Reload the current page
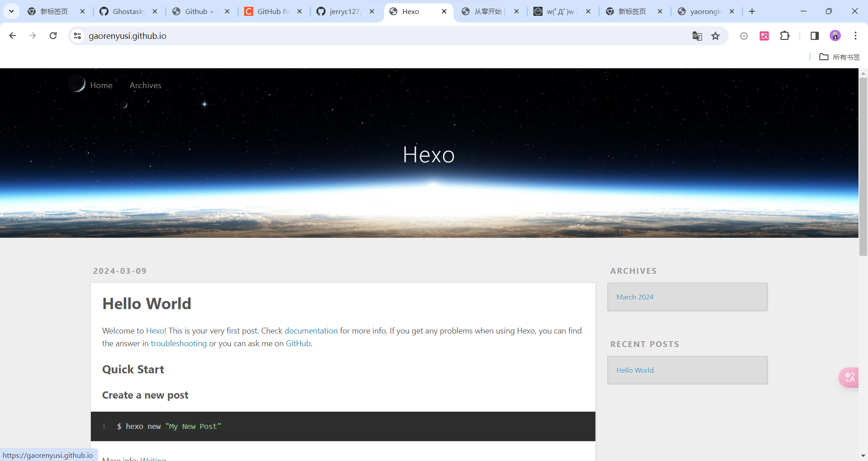 tap(53, 36)
